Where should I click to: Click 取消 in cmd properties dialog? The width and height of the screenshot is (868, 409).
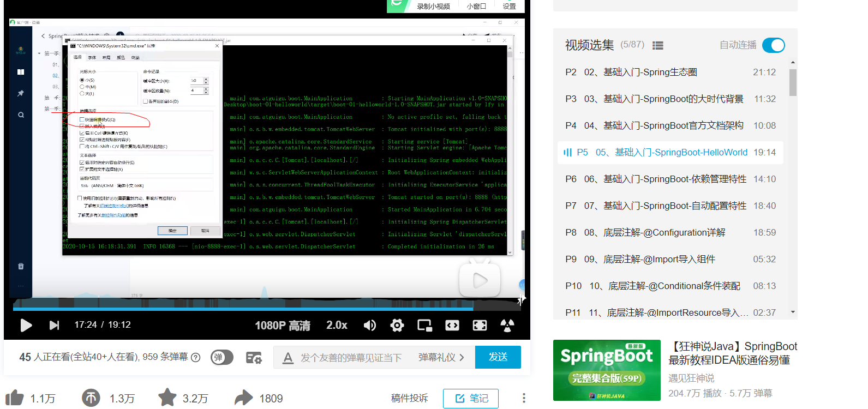(205, 231)
